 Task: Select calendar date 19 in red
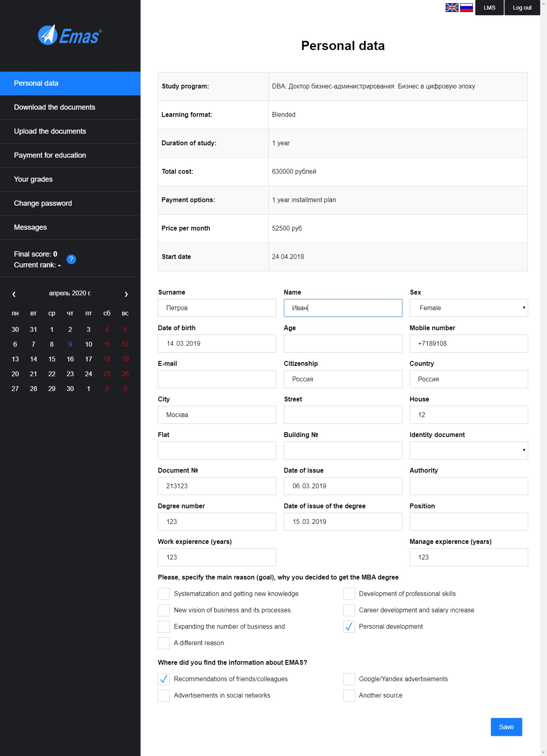coord(125,359)
